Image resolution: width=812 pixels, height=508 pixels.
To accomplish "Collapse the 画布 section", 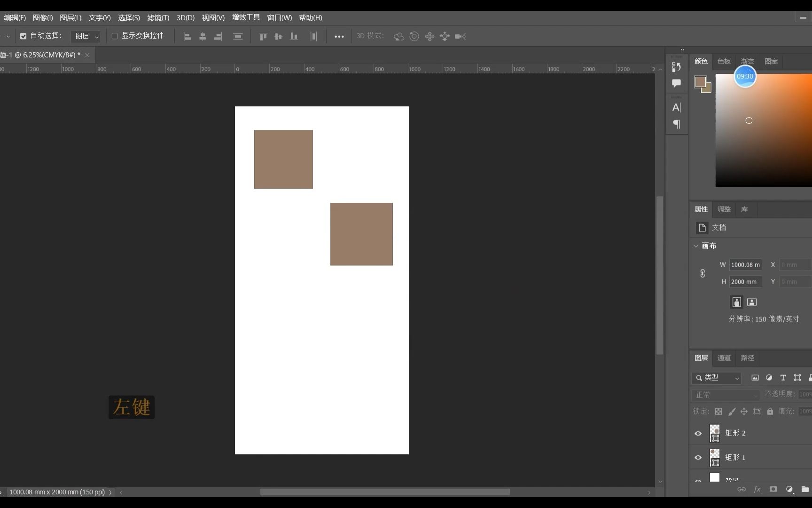I will coord(696,246).
